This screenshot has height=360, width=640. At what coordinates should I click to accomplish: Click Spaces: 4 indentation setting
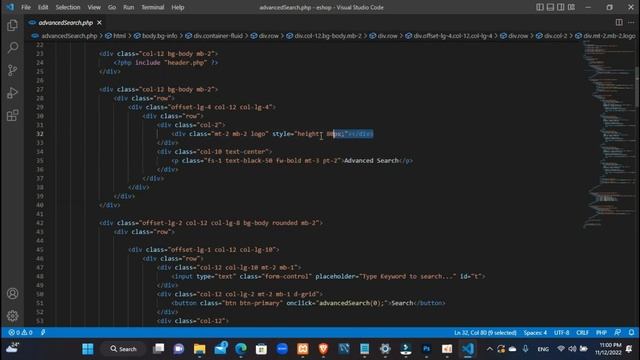point(535,333)
